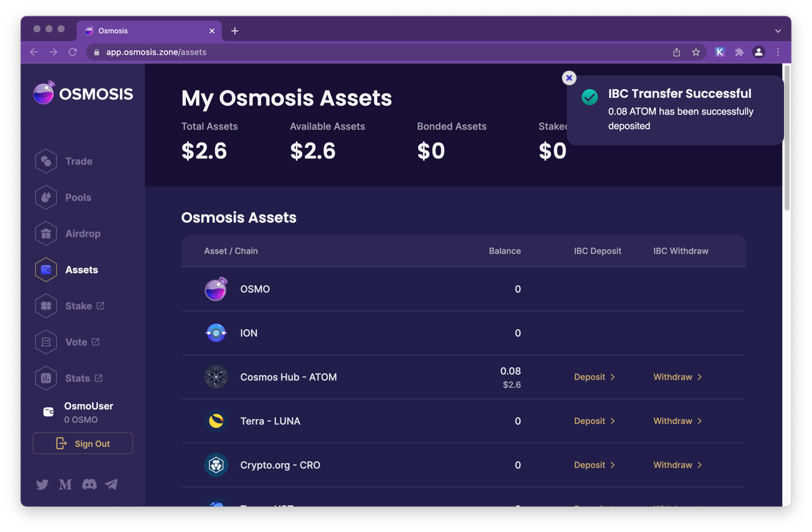Open the Twitter social icon
This screenshot has height=532, width=812.
(42, 484)
